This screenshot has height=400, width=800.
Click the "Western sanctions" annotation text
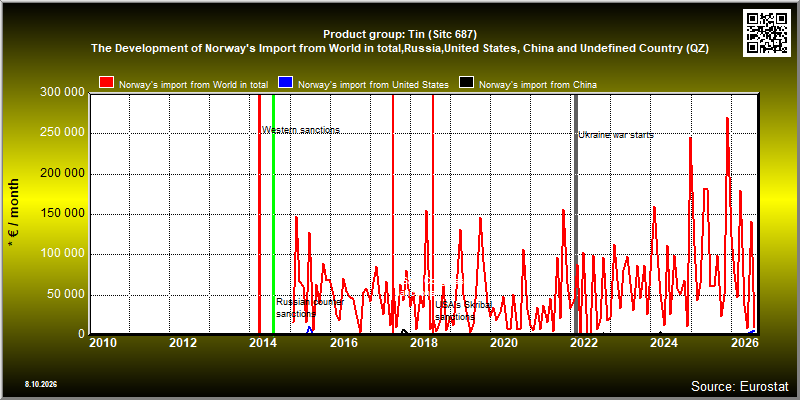(x=301, y=130)
